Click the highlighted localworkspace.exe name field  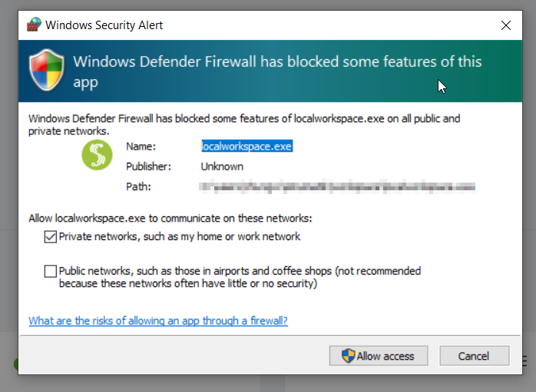(246, 147)
